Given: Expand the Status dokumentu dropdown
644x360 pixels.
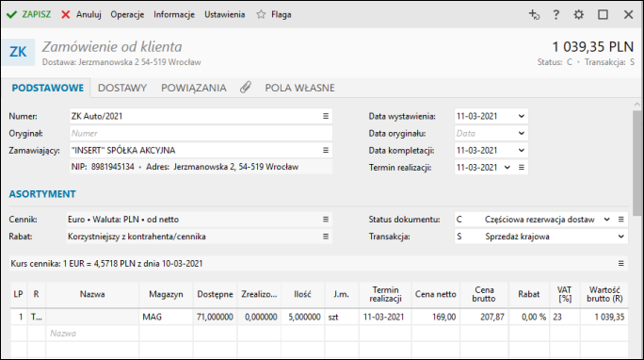Looking at the screenshot, I should pyautogui.click(x=606, y=220).
